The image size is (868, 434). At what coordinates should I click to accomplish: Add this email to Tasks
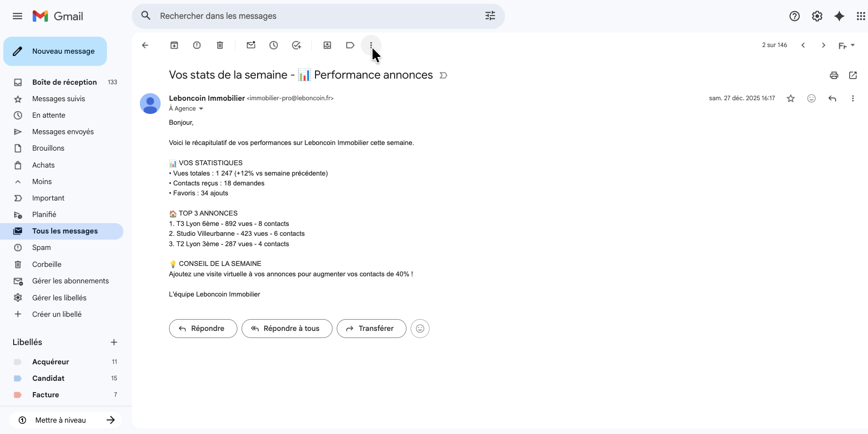tap(296, 45)
